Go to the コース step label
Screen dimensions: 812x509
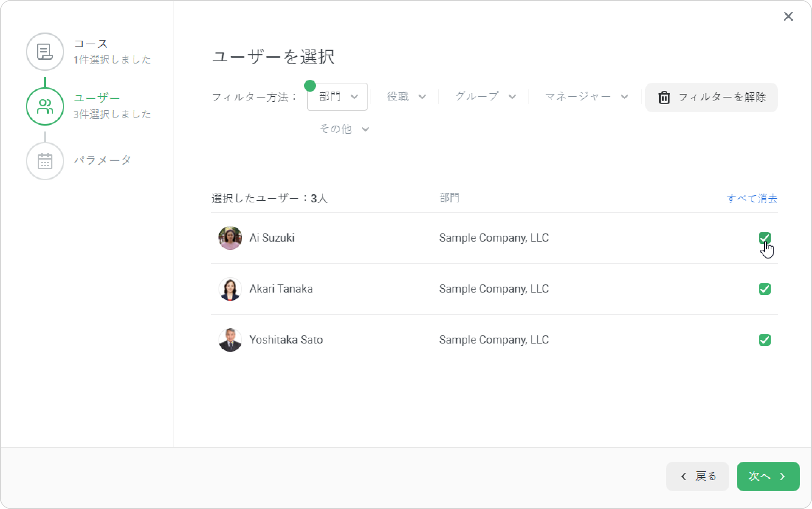click(91, 44)
